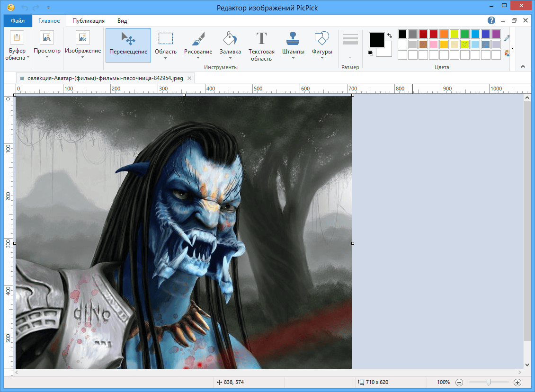Click the Просмотр preview icon
The image size is (535, 392).
pyautogui.click(x=47, y=37)
